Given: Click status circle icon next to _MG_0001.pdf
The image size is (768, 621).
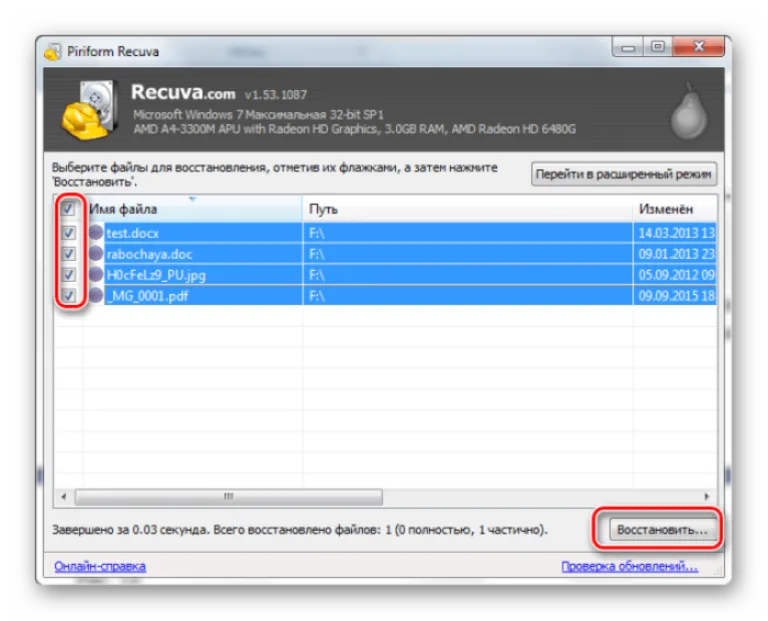Looking at the screenshot, I should (96, 295).
